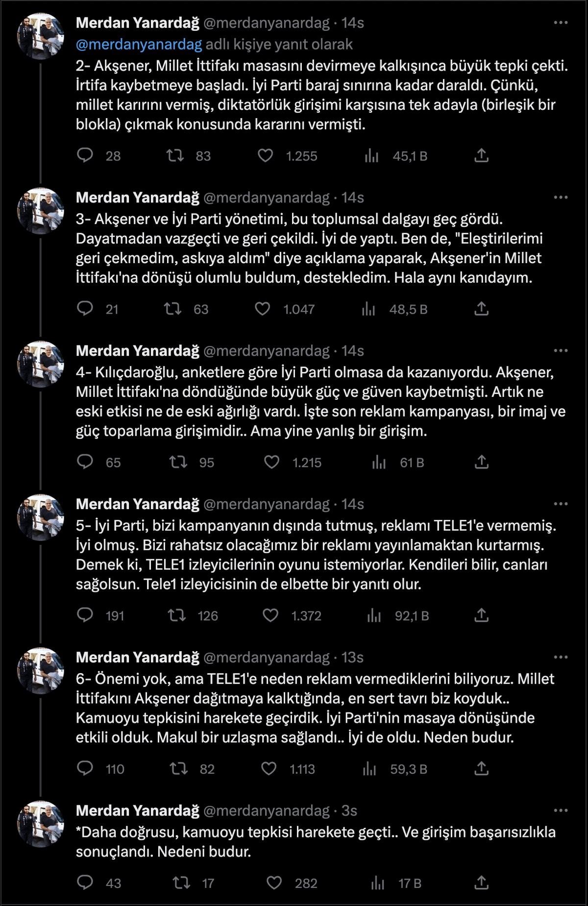
Task: Like the last tweet starting '*Daha doğrusu'
Action: (274, 883)
